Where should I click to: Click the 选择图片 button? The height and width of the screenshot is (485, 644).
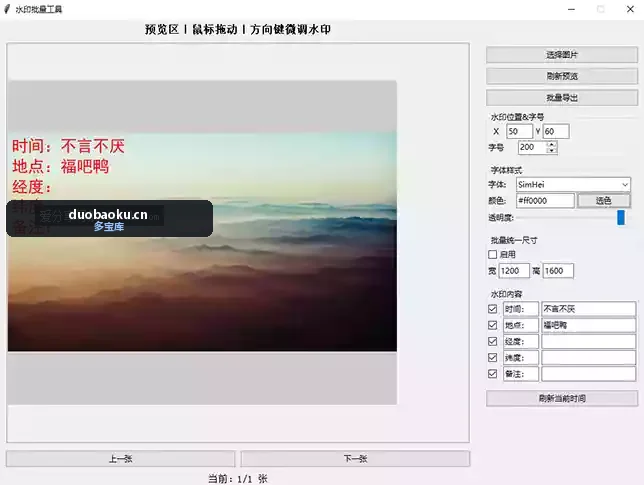562,55
